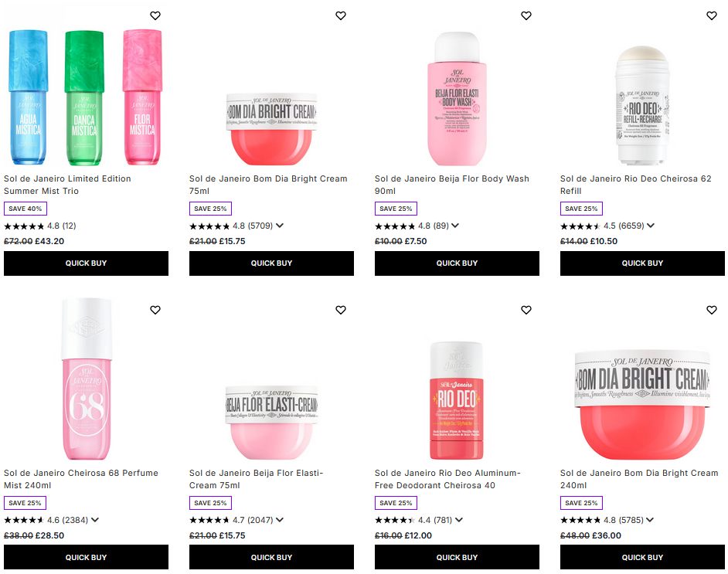
Task: Toggle favorite on the Summer Mist Trio product
Action: pos(155,15)
